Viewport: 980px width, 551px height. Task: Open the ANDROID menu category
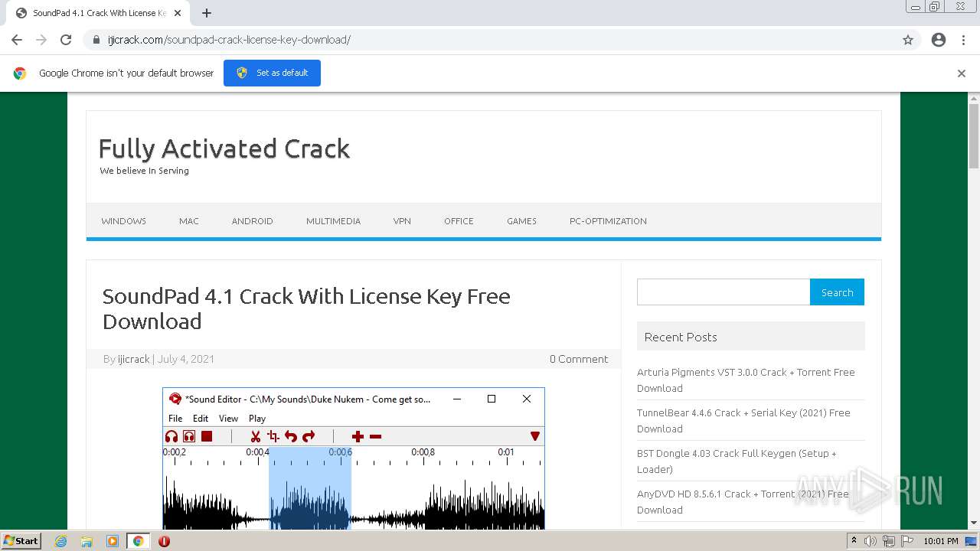pos(252,221)
